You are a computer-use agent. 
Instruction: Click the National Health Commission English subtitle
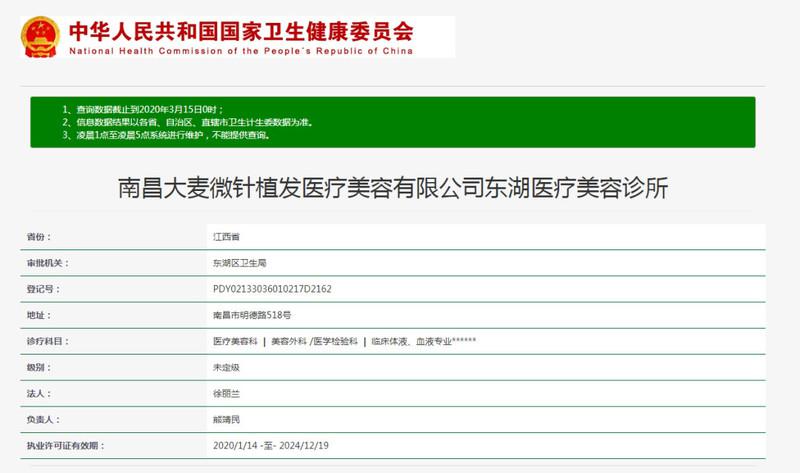[241, 50]
